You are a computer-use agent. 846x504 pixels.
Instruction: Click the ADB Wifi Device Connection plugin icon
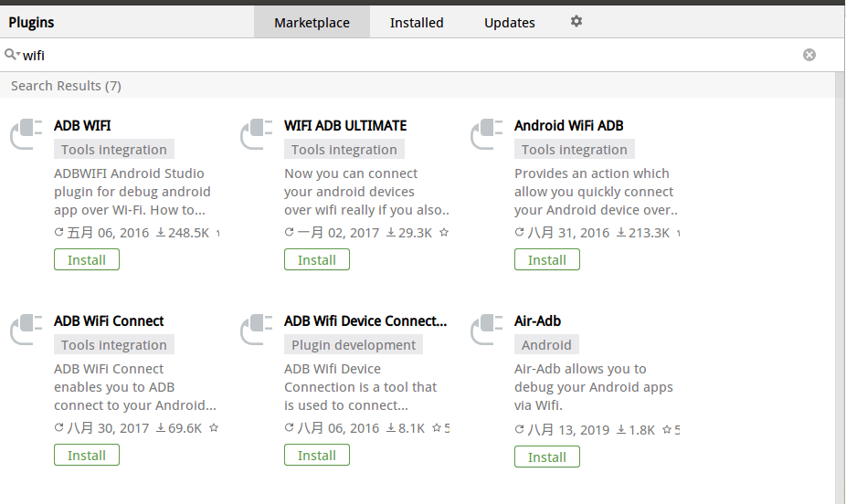tap(257, 329)
